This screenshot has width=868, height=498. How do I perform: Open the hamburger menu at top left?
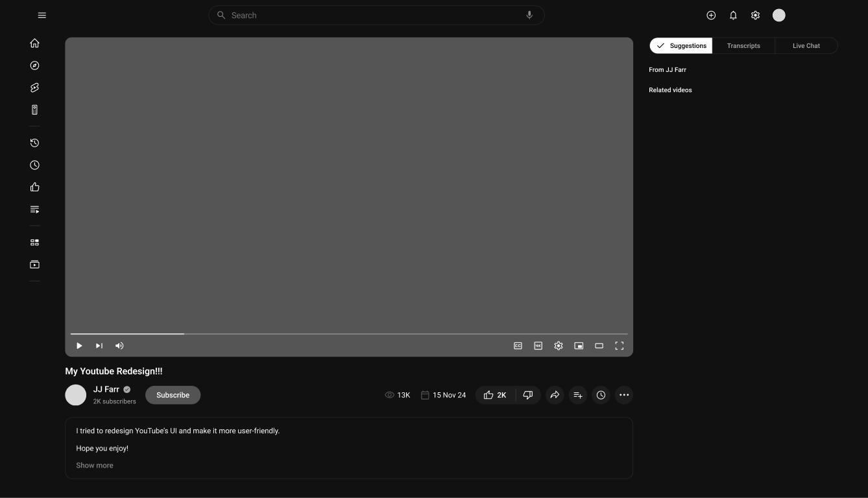[42, 16]
